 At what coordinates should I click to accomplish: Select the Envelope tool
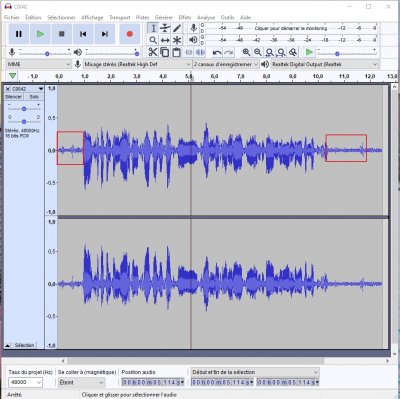(x=165, y=28)
